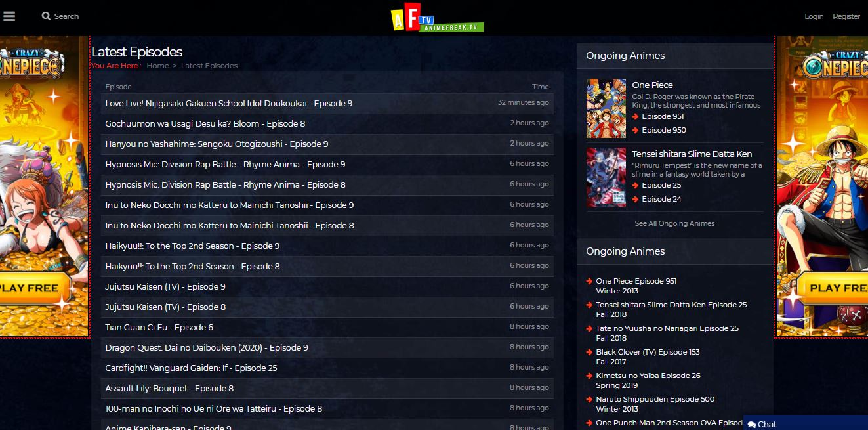
Task: Click arrow next to Naruto Shippuuden Episode 500
Action: tap(589, 400)
